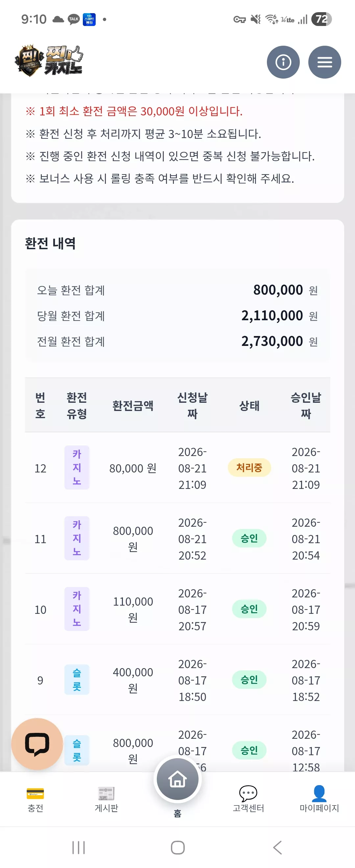
Task: Tap the round home button
Action: [177, 779]
